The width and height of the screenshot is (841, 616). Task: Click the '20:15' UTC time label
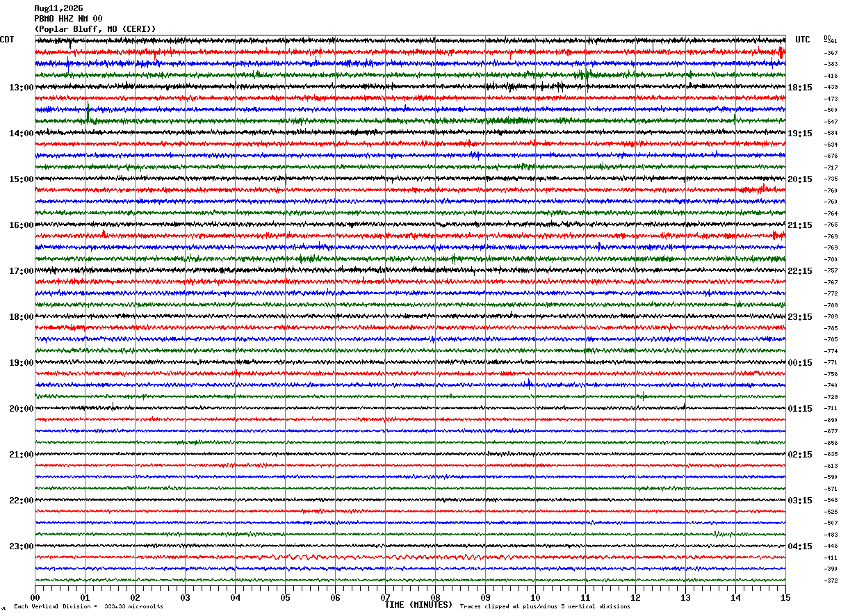pos(800,179)
